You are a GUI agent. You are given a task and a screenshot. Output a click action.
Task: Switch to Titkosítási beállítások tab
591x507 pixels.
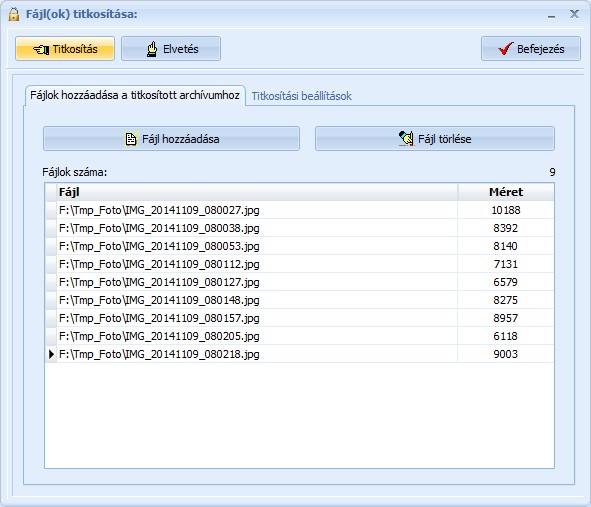point(302,96)
